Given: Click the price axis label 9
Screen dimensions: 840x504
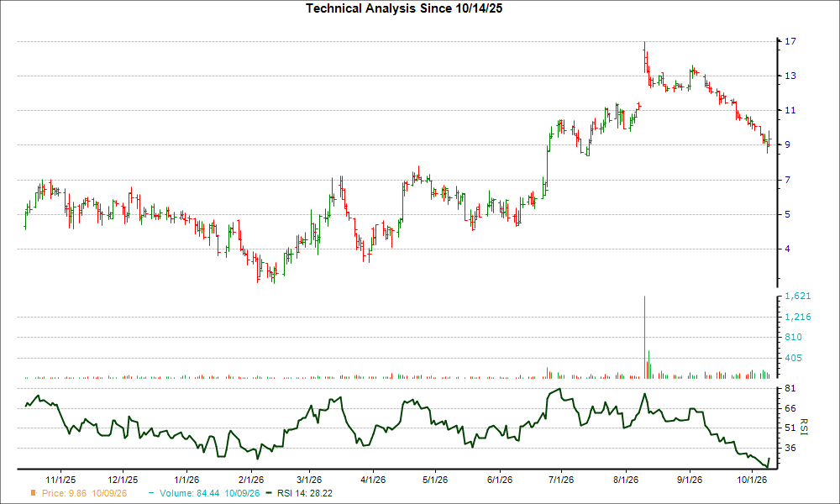Looking at the screenshot, I should [x=788, y=145].
